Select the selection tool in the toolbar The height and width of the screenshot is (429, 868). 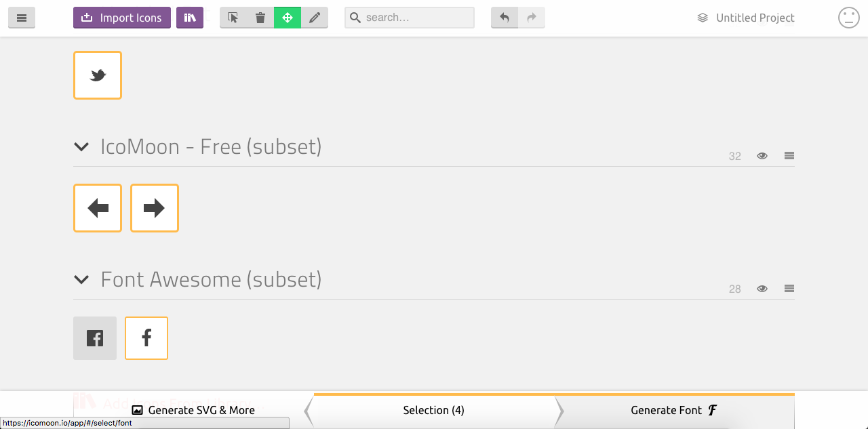233,18
